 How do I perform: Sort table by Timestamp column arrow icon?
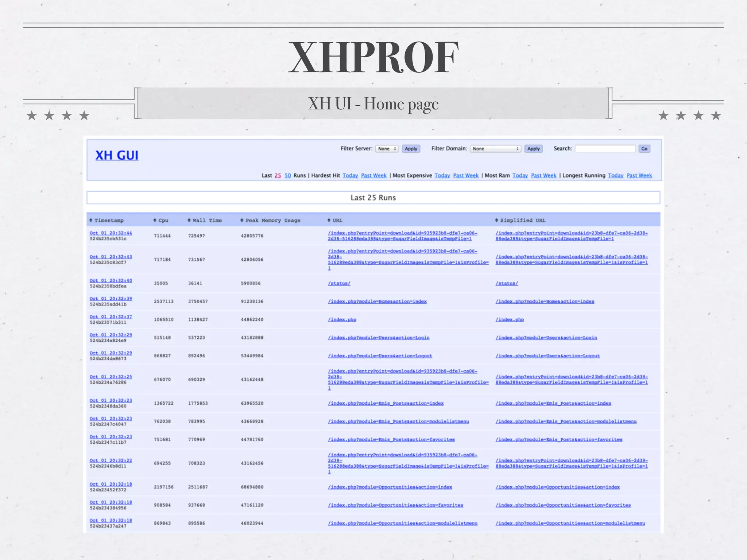coord(91,220)
